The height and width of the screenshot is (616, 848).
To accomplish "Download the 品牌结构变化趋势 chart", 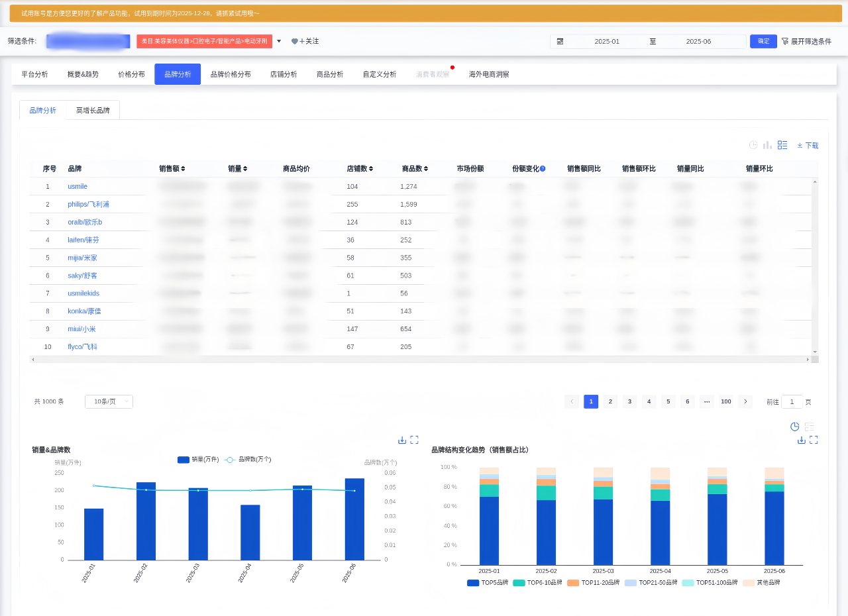I will [x=802, y=440].
